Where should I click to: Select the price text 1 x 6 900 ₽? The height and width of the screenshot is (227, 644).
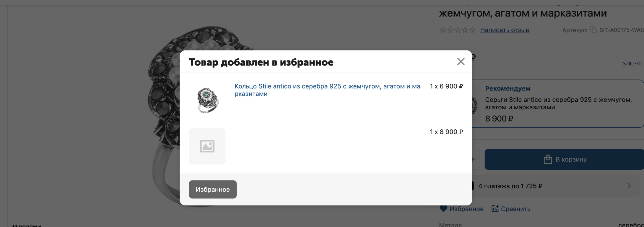point(446,86)
